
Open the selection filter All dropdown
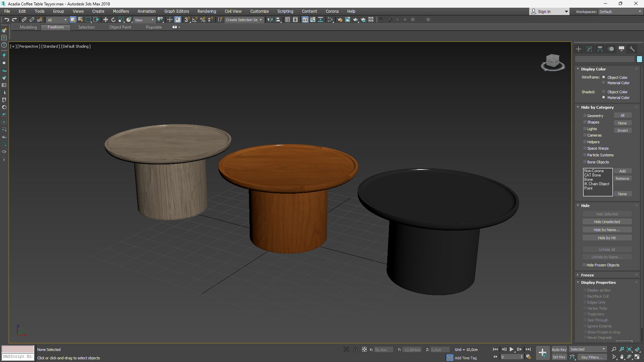(57, 20)
